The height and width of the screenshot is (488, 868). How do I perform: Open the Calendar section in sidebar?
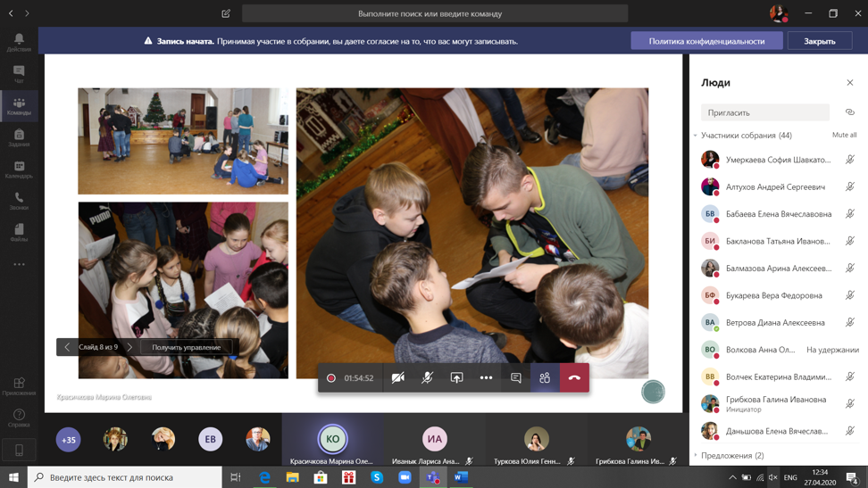pos(19,170)
